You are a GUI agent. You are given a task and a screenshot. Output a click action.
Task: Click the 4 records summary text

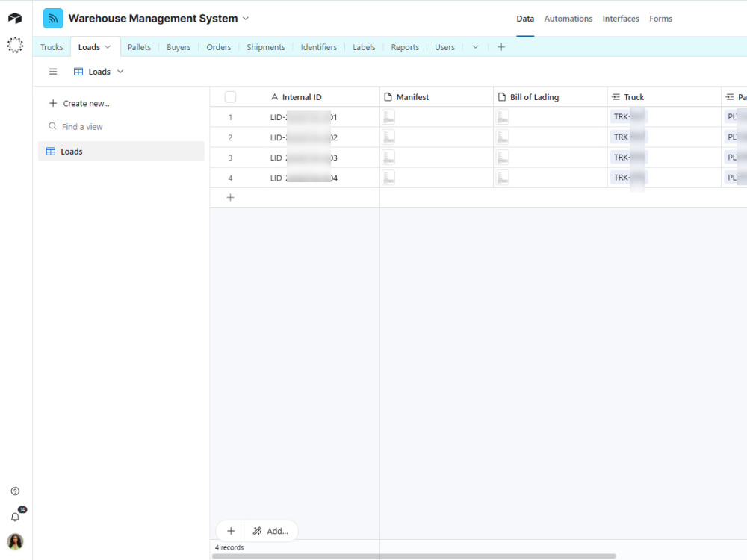point(229,547)
